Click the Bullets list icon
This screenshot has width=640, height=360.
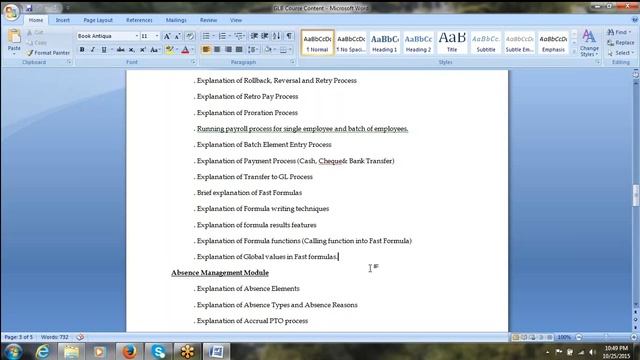pos(206,36)
